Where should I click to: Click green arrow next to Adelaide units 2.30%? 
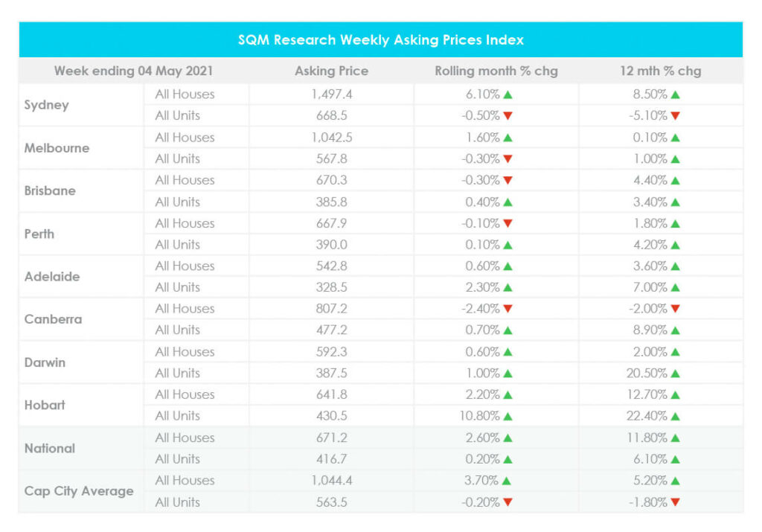pyautogui.click(x=508, y=288)
